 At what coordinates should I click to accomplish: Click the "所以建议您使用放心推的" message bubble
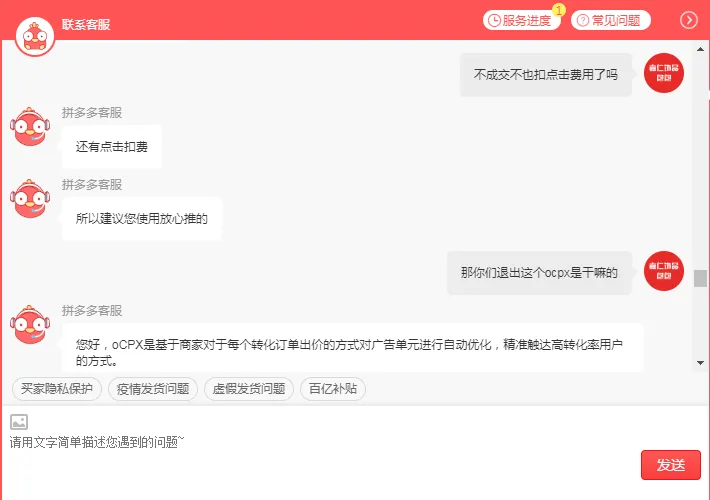142,218
